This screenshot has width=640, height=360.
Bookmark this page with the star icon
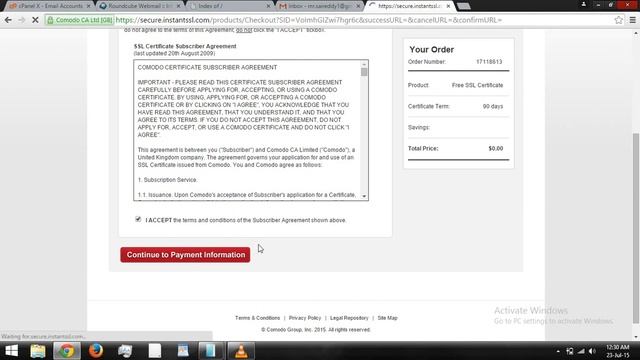[618, 20]
